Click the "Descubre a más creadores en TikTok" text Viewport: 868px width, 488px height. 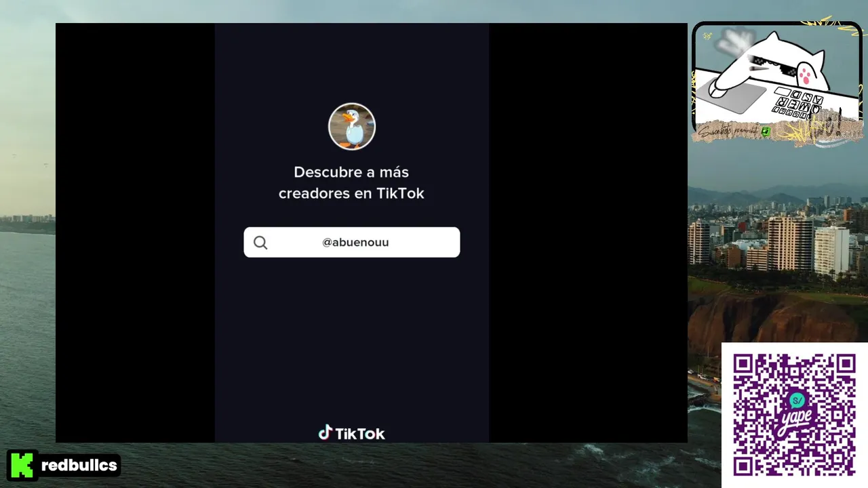click(x=351, y=182)
